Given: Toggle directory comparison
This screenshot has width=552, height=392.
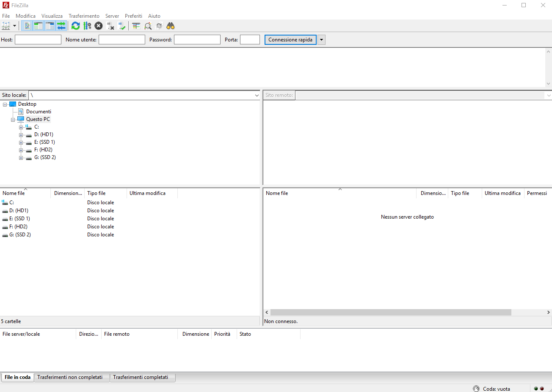Looking at the screenshot, I should click(x=148, y=26).
